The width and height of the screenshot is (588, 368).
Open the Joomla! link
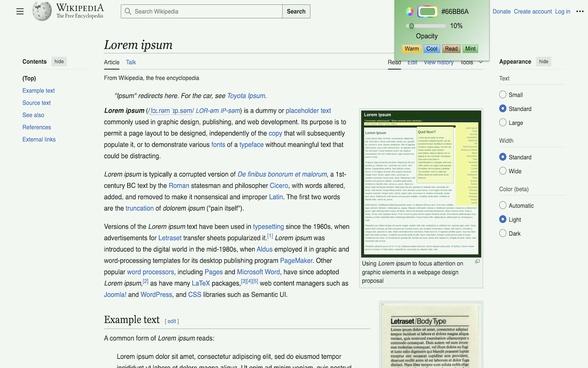(x=115, y=294)
